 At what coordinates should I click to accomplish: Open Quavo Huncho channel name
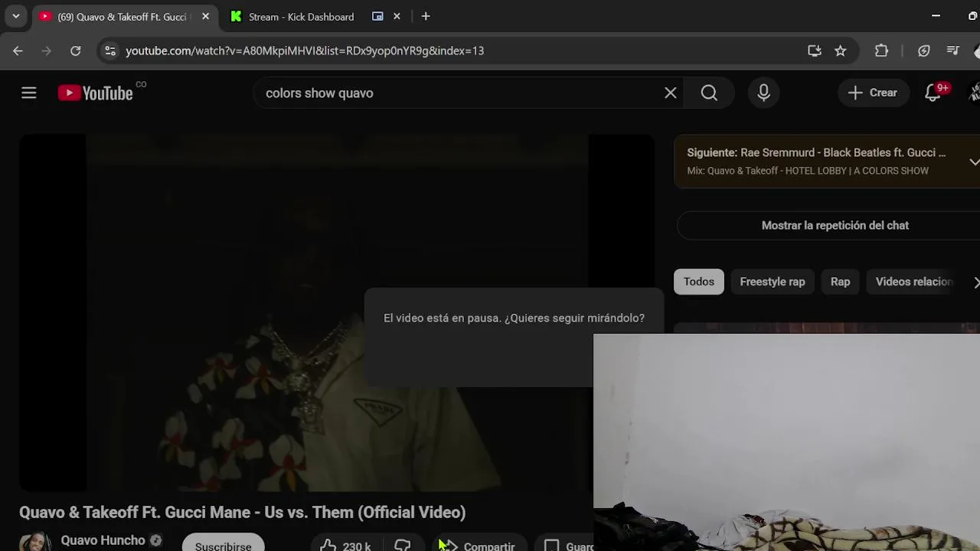[103, 540]
